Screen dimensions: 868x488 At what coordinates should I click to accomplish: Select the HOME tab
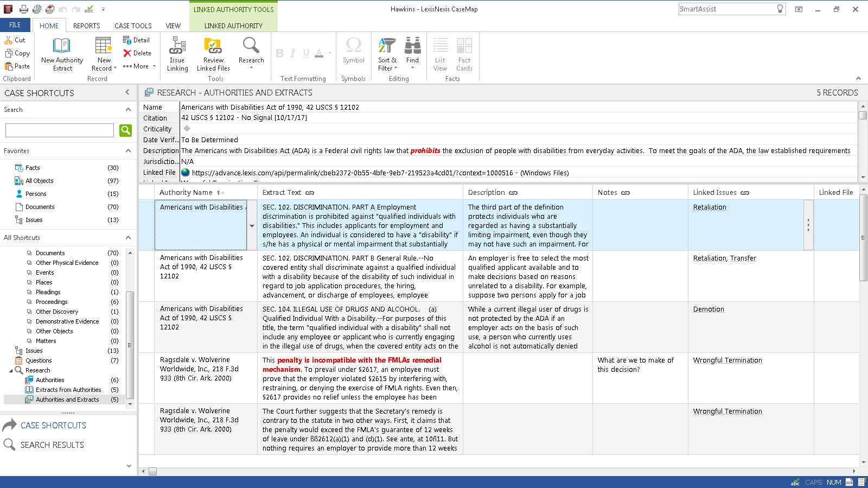pyautogui.click(x=49, y=26)
